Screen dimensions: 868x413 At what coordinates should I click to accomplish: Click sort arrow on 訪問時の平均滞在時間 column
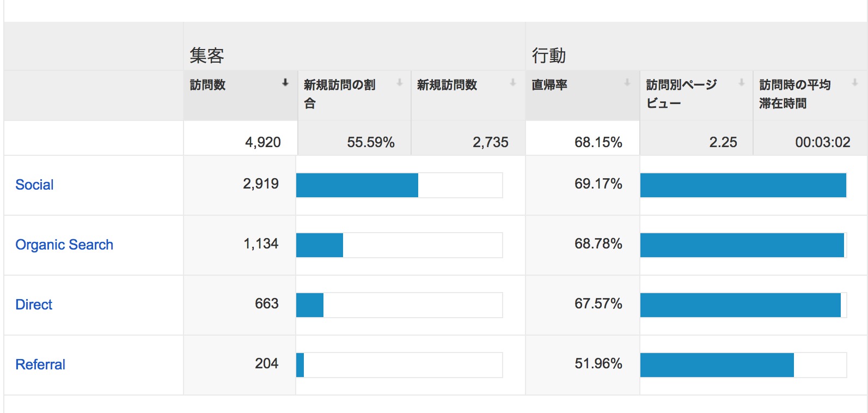click(x=854, y=83)
